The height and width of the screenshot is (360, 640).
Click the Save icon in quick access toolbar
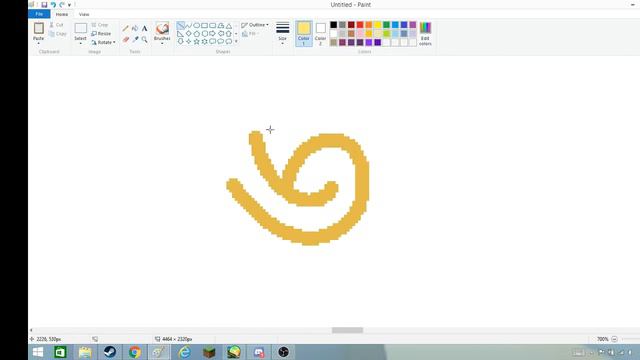click(44, 4)
